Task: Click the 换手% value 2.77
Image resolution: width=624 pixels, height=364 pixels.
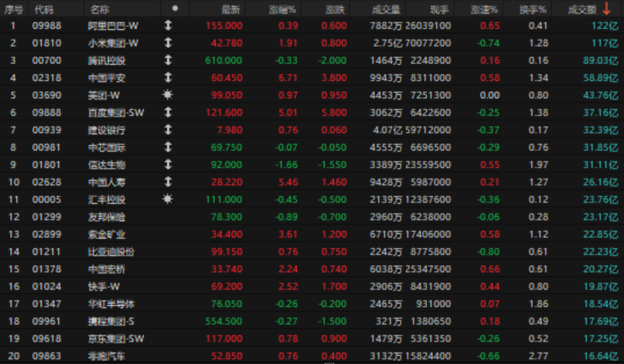Action: [538, 356]
